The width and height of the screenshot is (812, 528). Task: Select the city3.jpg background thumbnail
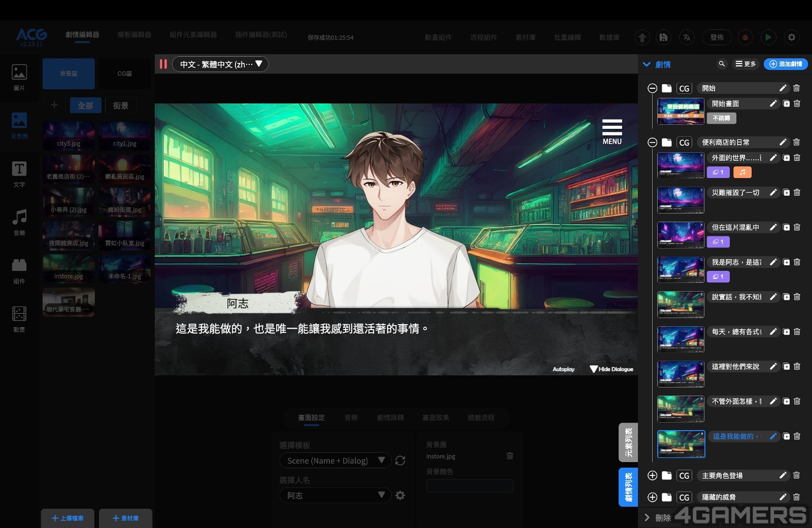click(69, 135)
